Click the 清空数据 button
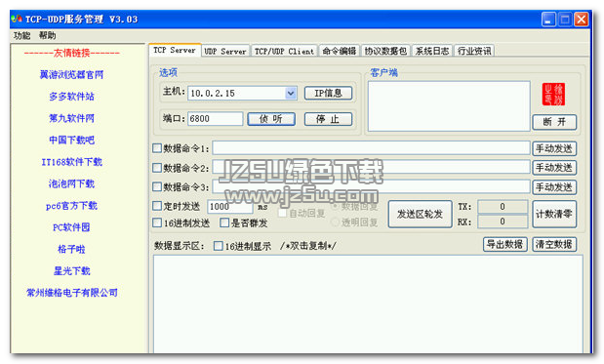 [554, 244]
